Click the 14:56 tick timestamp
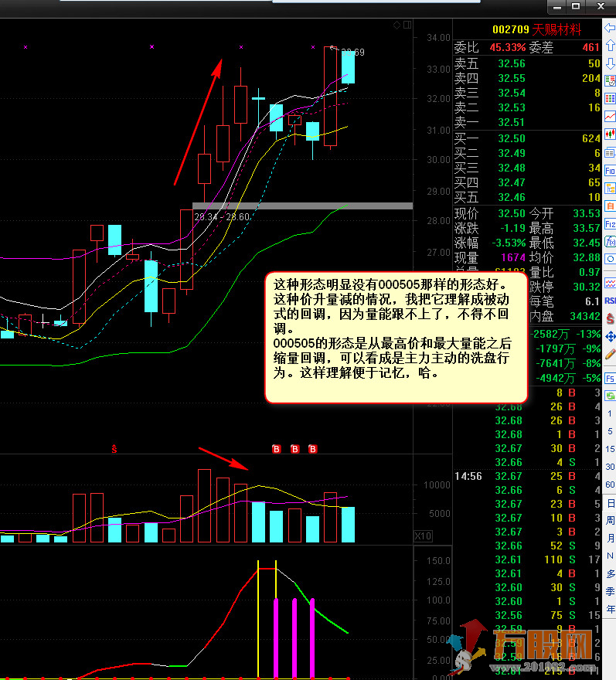The height and width of the screenshot is (680, 616). click(x=468, y=476)
